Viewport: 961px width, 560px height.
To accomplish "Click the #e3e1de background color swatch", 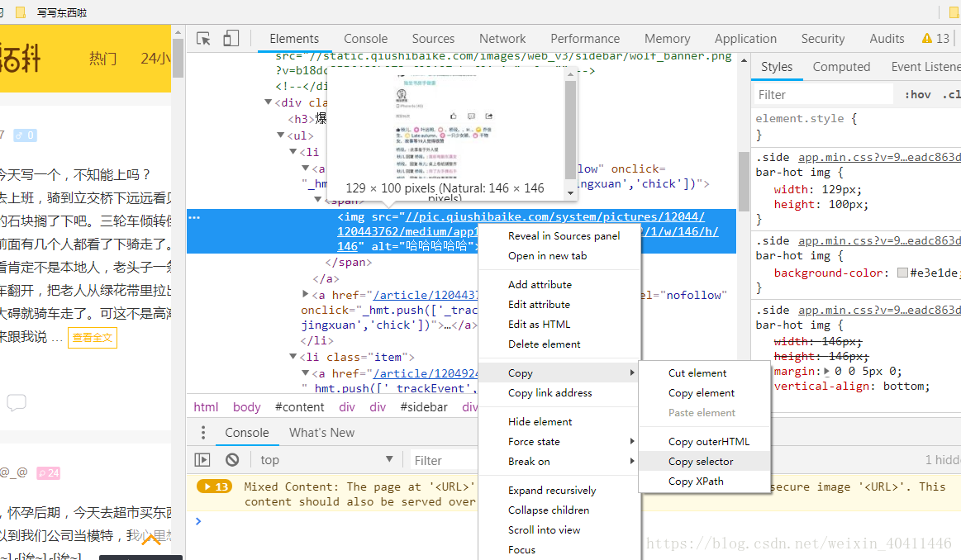I will [902, 273].
